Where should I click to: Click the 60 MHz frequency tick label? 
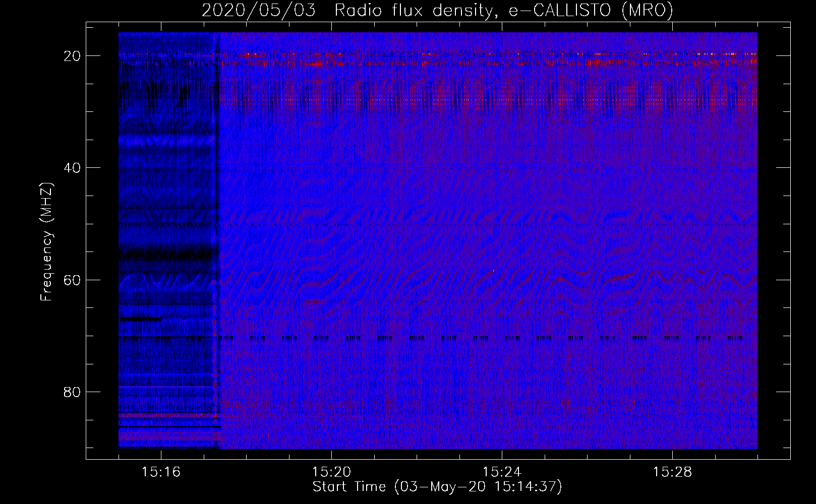[72, 280]
